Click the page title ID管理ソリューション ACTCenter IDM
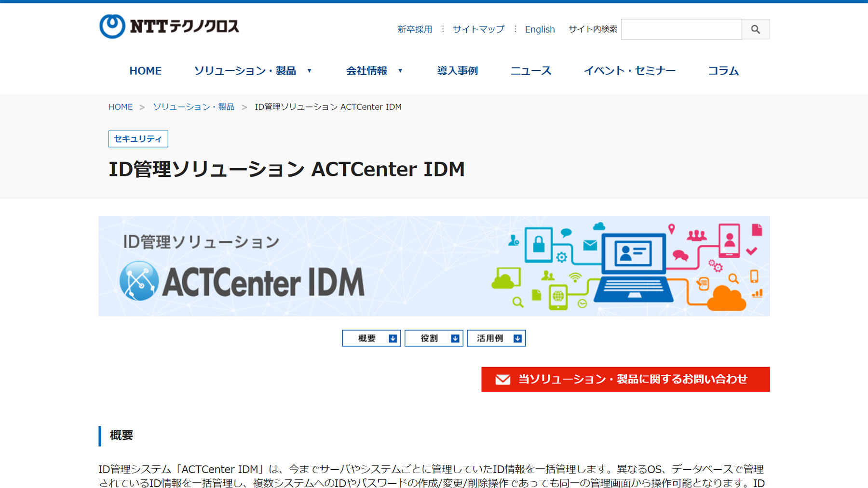The height and width of the screenshot is (488, 868). point(286,169)
